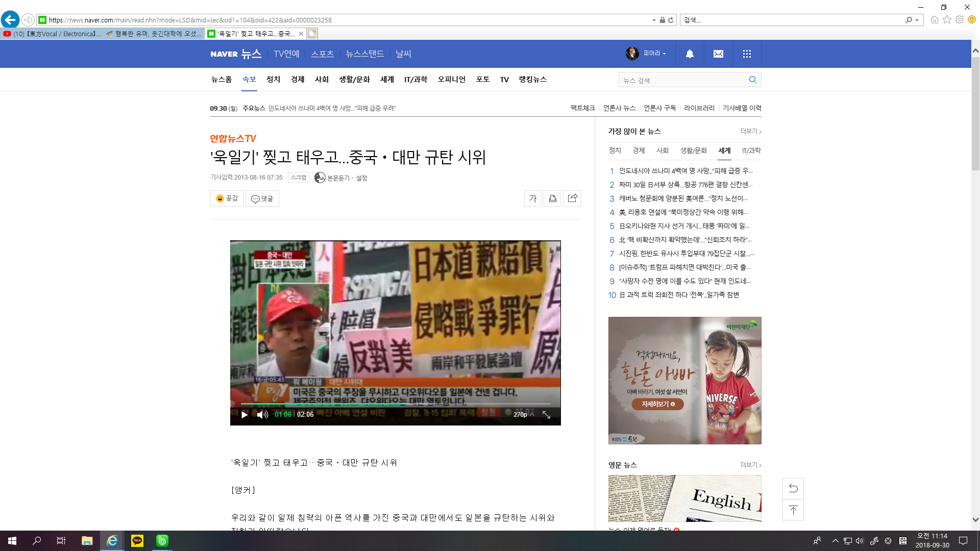Click the font size 가 icon

[x=533, y=198]
